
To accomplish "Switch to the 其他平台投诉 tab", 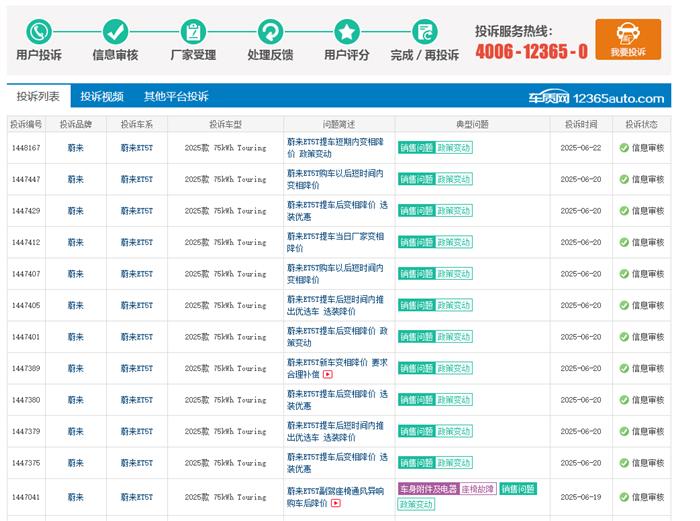I will [x=176, y=96].
